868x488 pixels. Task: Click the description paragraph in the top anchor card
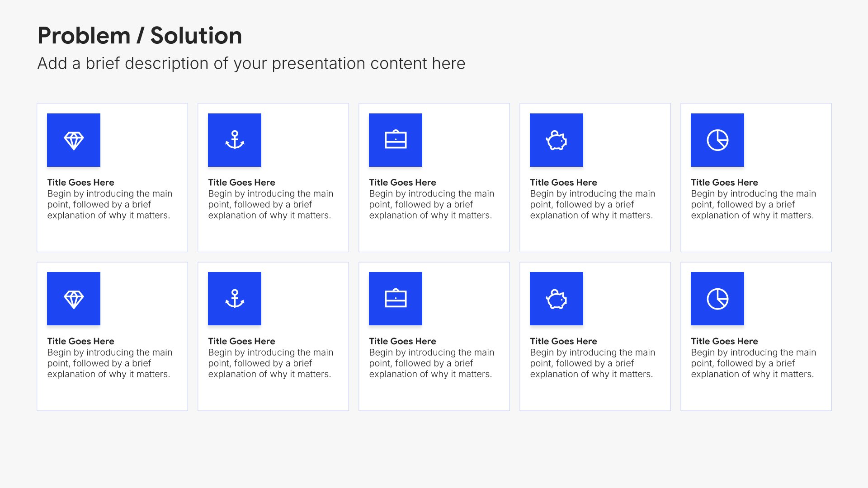271,205
